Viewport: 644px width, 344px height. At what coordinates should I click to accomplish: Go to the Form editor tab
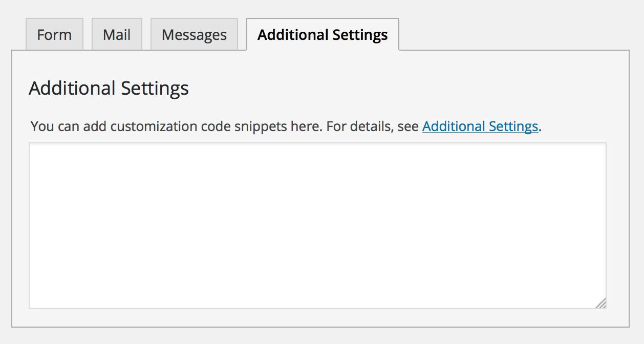coord(54,35)
